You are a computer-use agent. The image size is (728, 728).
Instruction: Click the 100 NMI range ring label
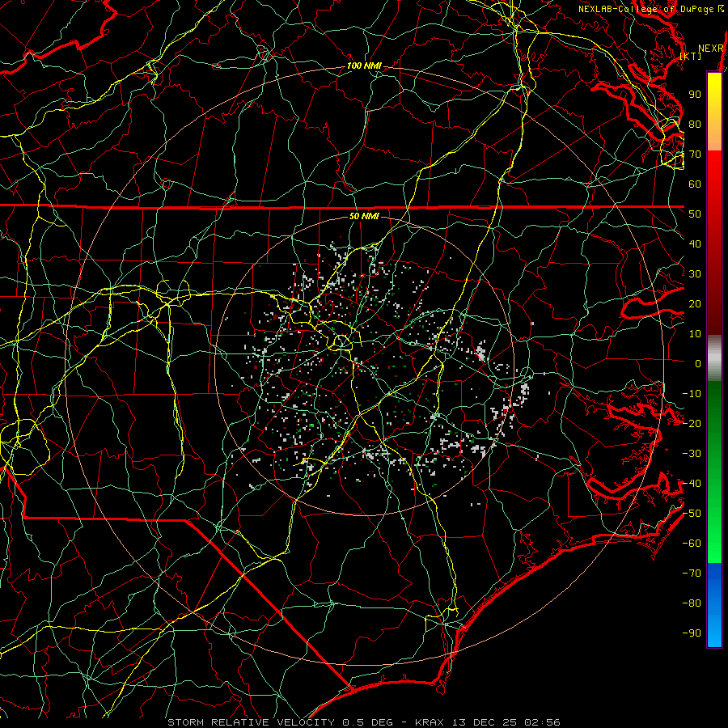(x=364, y=66)
